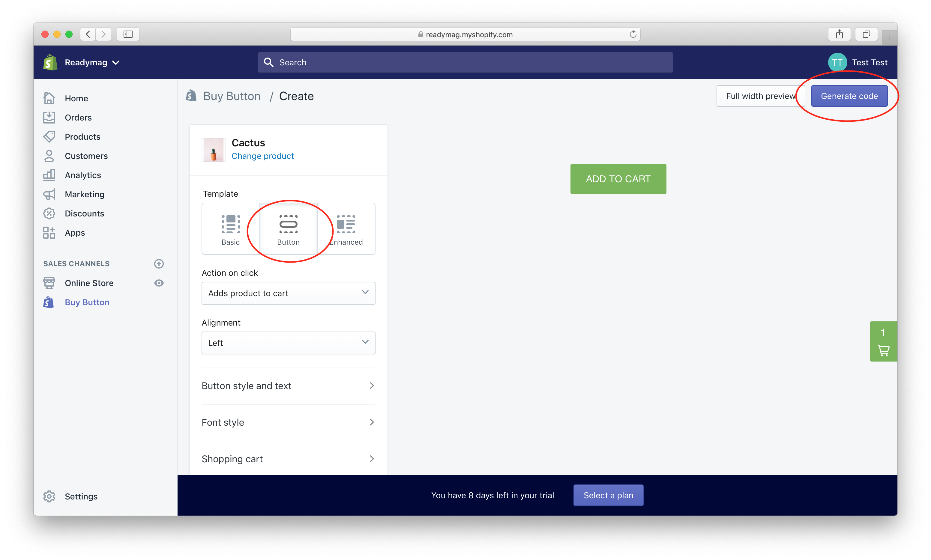The width and height of the screenshot is (931, 560).
Task: Expand the Shopping cart section
Action: pyautogui.click(x=289, y=459)
